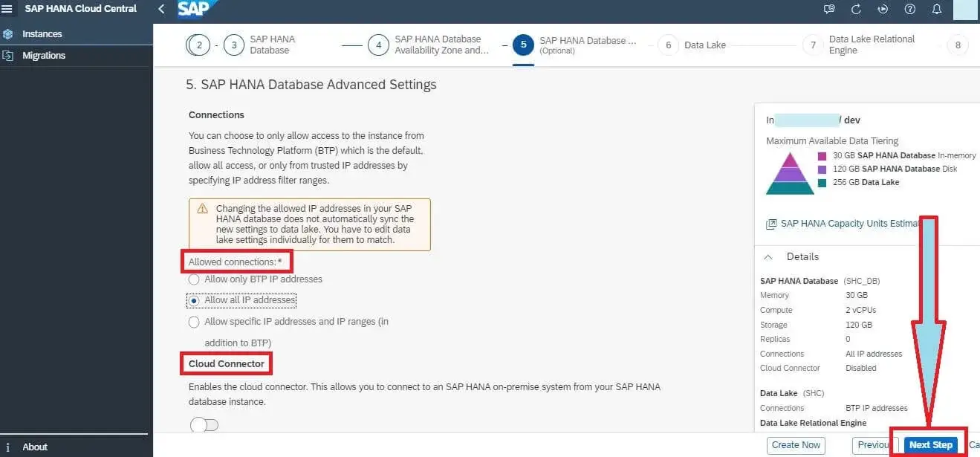Click the Next Step button

point(930,444)
